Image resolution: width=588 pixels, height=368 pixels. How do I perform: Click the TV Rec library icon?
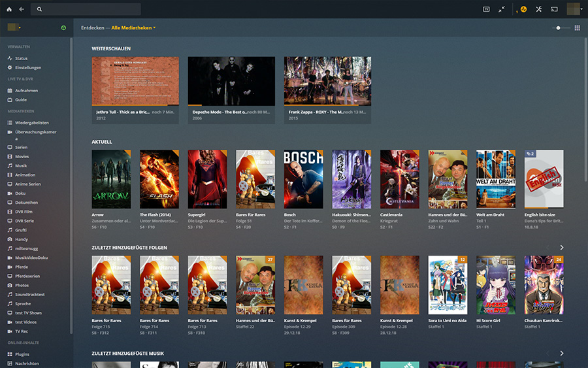tap(10, 331)
